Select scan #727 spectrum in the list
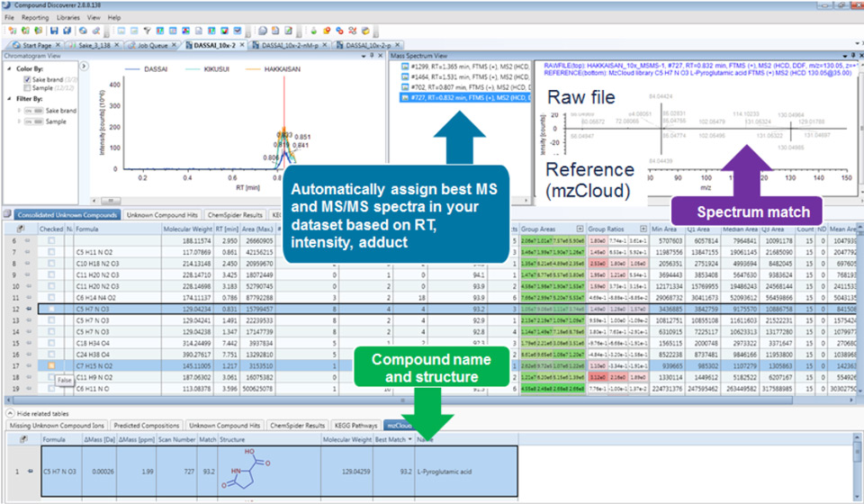This screenshot has width=864, height=504. point(465,97)
